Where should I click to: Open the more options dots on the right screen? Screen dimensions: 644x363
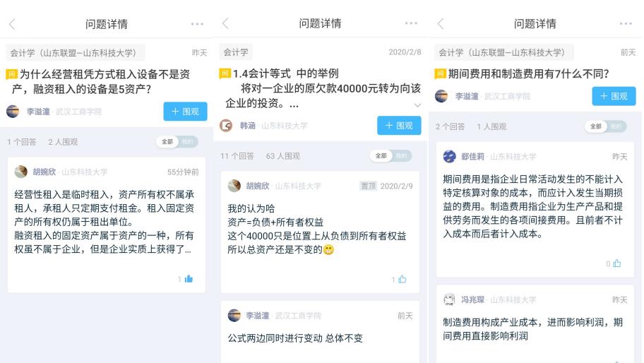pos(626,23)
